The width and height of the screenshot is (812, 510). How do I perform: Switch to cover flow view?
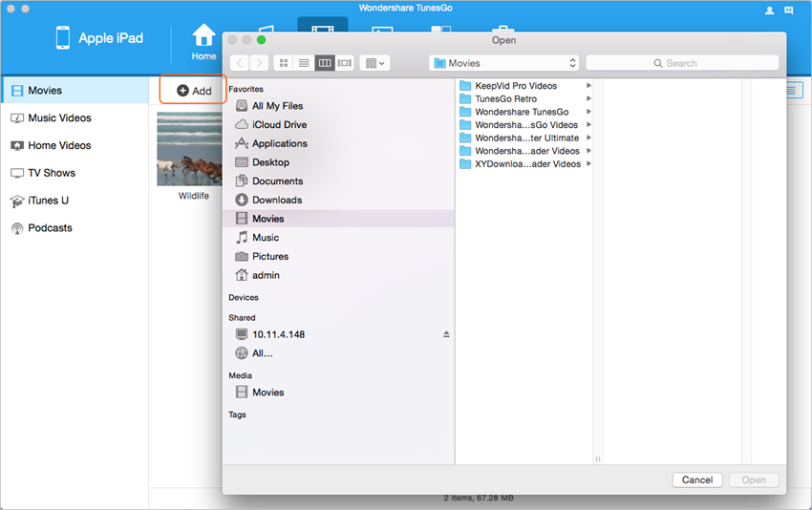click(x=345, y=63)
